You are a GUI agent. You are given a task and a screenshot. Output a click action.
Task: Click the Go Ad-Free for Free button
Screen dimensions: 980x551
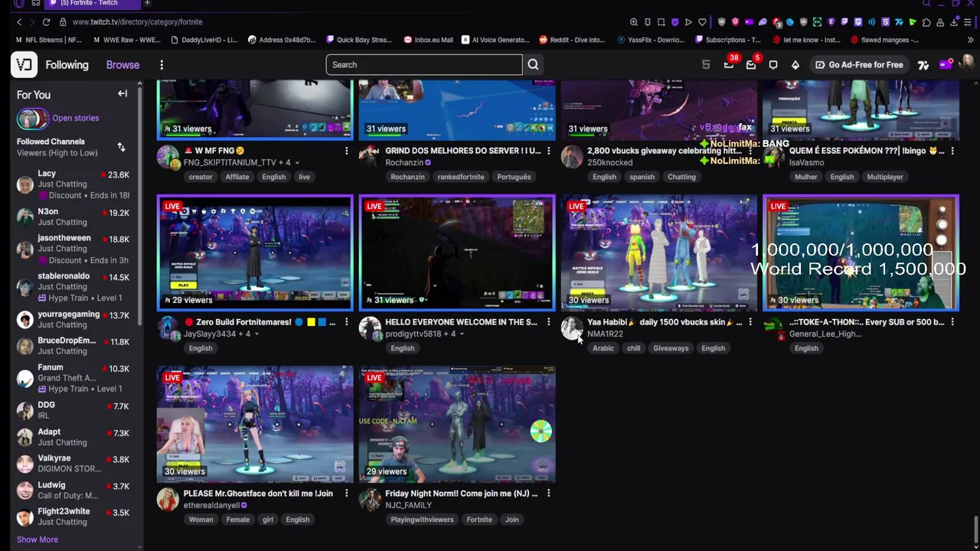pyautogui.click(x=858, y=65)
